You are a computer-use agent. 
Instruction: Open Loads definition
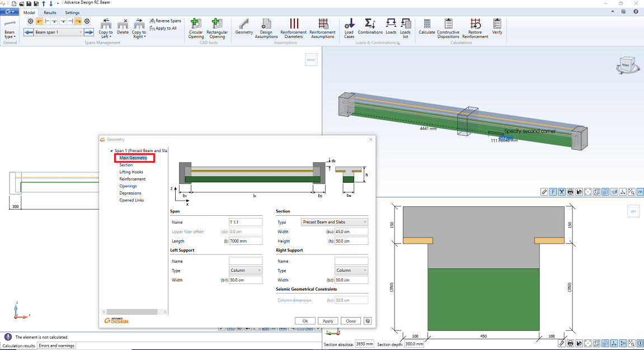point(391,27)
